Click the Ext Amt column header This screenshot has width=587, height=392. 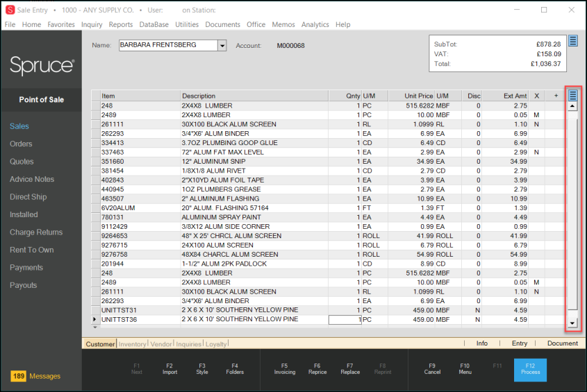pyautogui.click(x=506, y=96)
